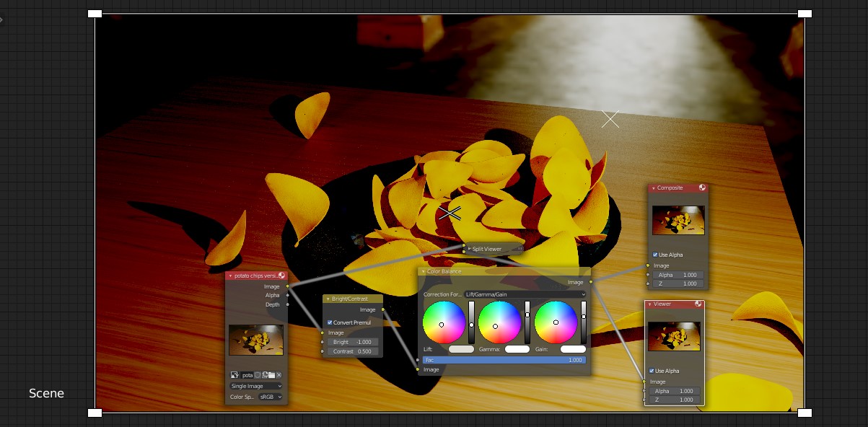The height and width of the screenshot is (427, 868).
Task: Click the potato chips node preview thumbnail
Action: (x=256, y=340)
